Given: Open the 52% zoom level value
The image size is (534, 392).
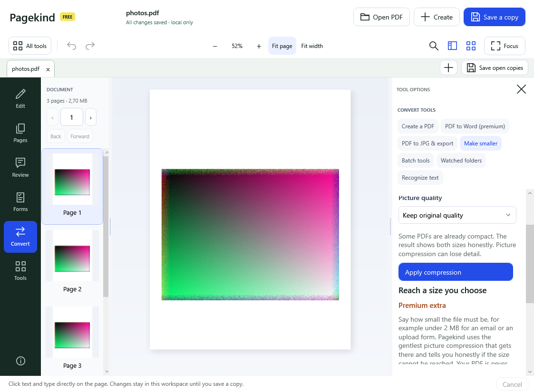Looking at the screenshot, I should (x=237, y=46).
